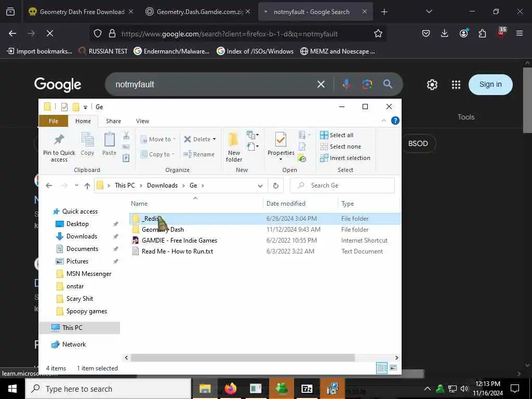The image size is (532, 399).
Task: Click the History icon in Open group
Action: point(302,158)
